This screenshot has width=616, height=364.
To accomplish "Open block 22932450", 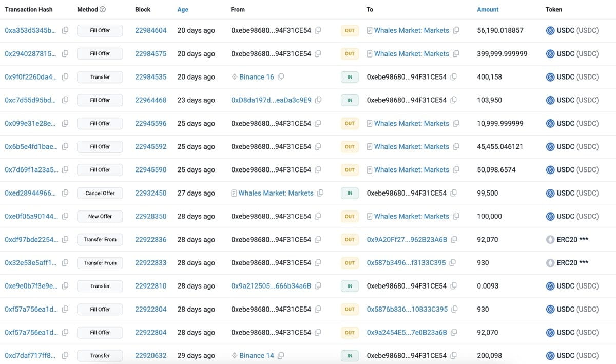I will click(151, 193).
